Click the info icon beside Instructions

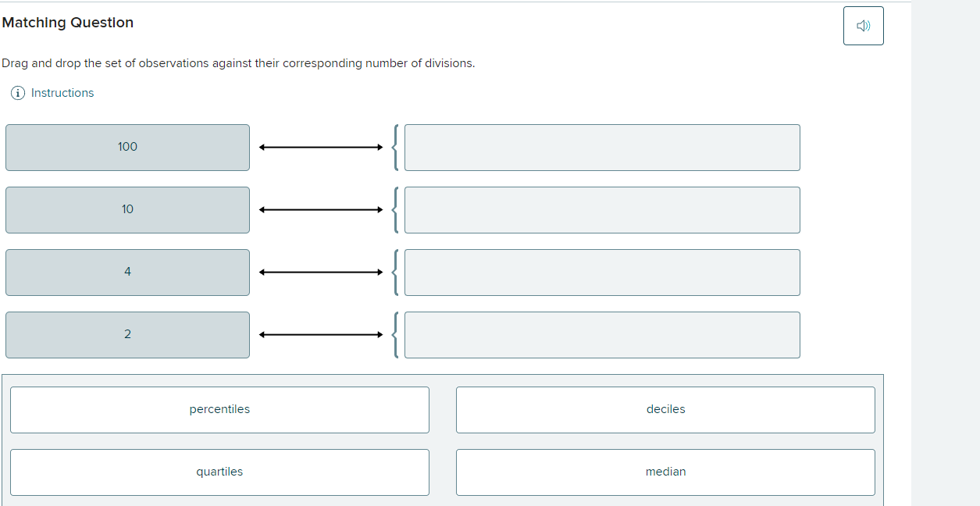coord(16,93)
